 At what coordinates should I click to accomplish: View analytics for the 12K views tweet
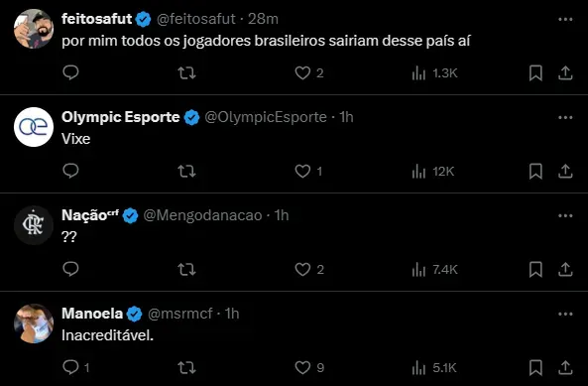(x=433, y=172)
